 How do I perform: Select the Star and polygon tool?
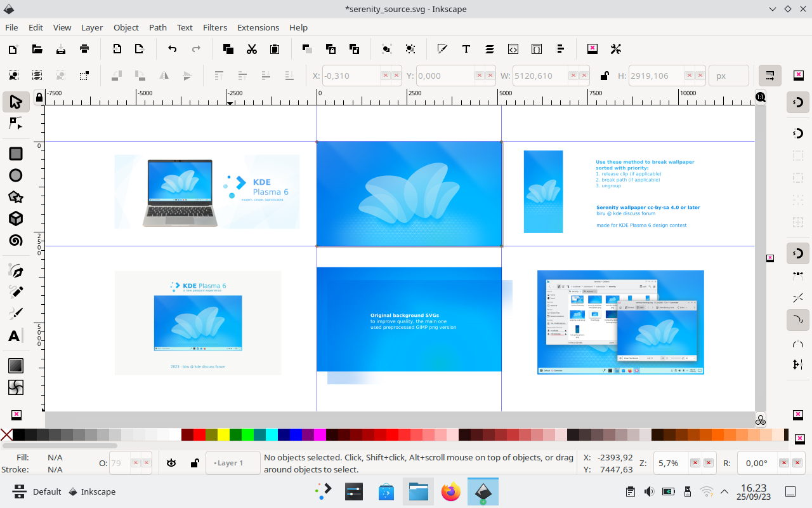tap(16, 197)
